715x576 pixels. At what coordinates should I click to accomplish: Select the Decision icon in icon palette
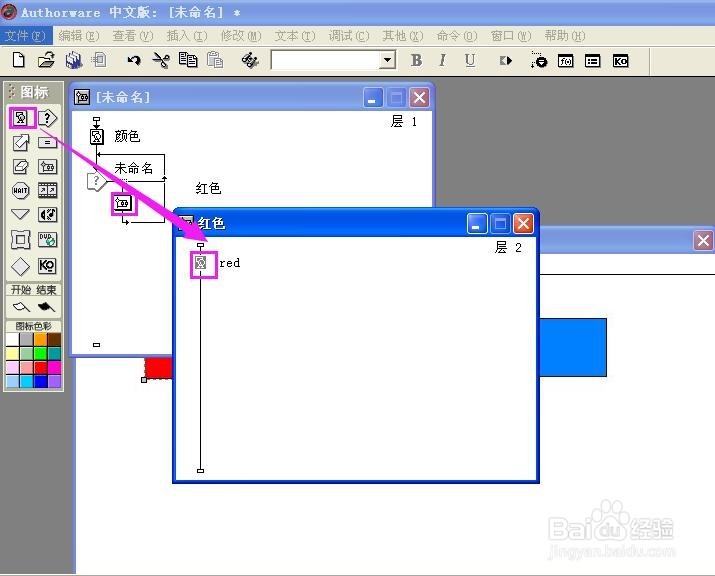[47, 119]
